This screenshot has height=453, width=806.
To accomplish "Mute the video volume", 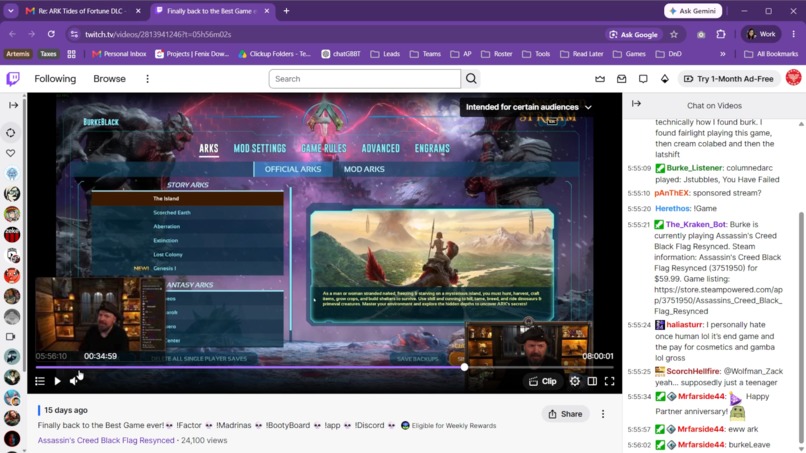I will coord(75,381).
